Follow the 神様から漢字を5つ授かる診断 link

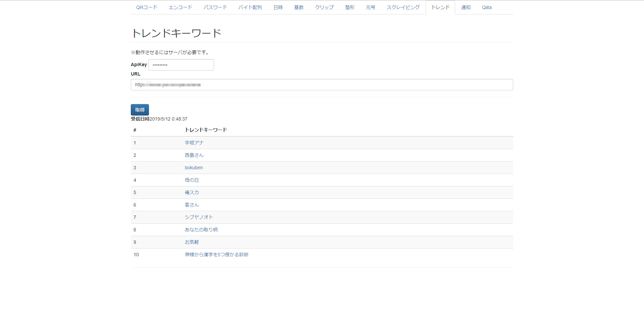pyautogui.click(x=217, y=255)
